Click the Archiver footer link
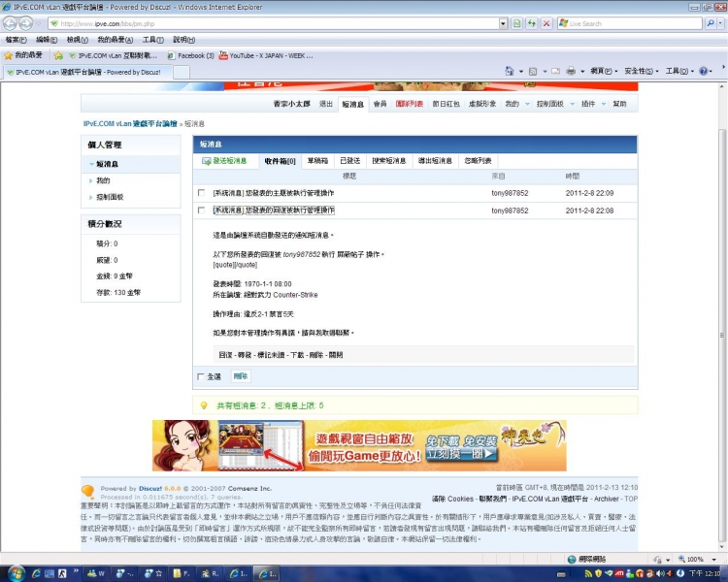Viewport: 728px width, 582px height. (607, 499)
